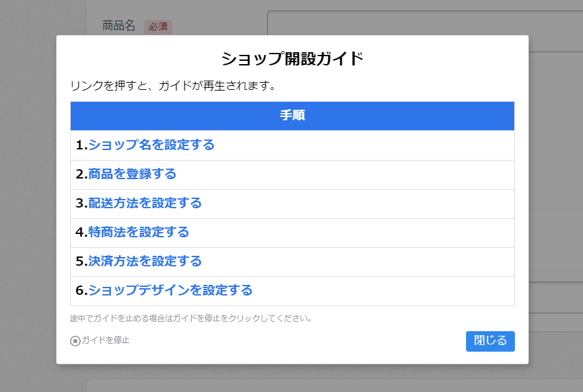
Task: Play the 決済方法を設定する guide
Action: pyautogui.click(x=145, y=261)
